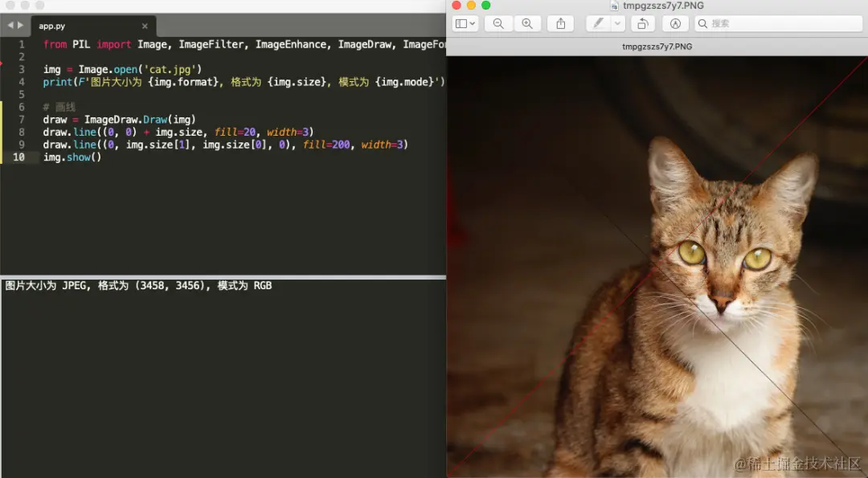Click 'fill=200' parameter in line 9
Screen dimensions: 868x478
tap(326, 145)
